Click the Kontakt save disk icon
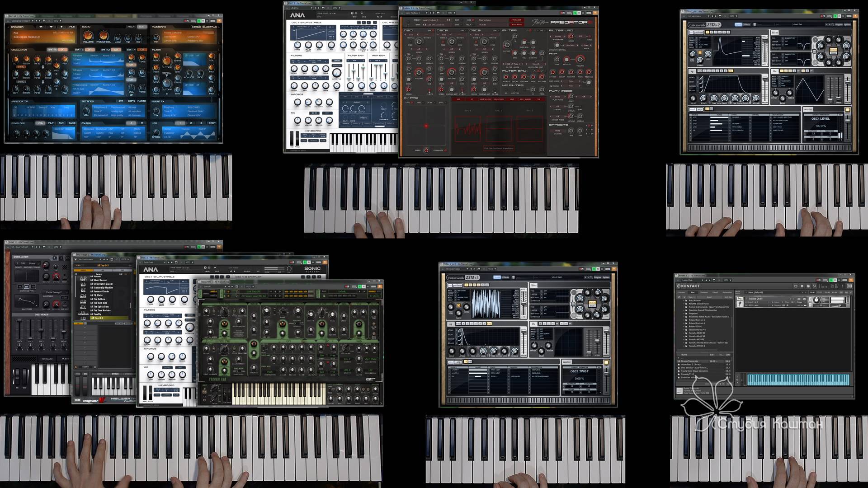The height and width of the screenshot is (488, 868). click(x=796, y=286)
